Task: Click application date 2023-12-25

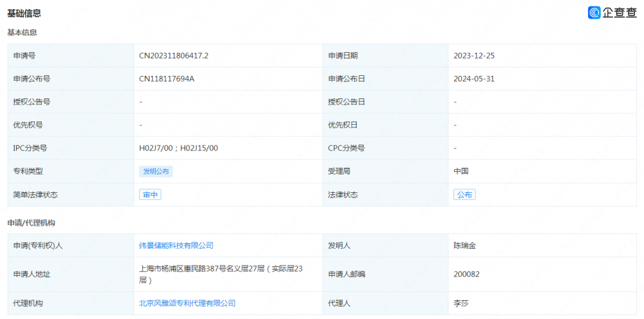Action: [474, 56]
